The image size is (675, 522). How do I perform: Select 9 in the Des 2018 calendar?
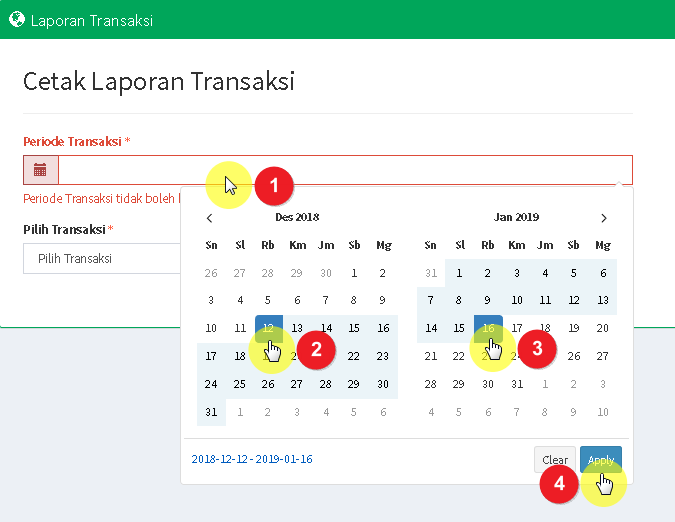(x=382, y=300)
